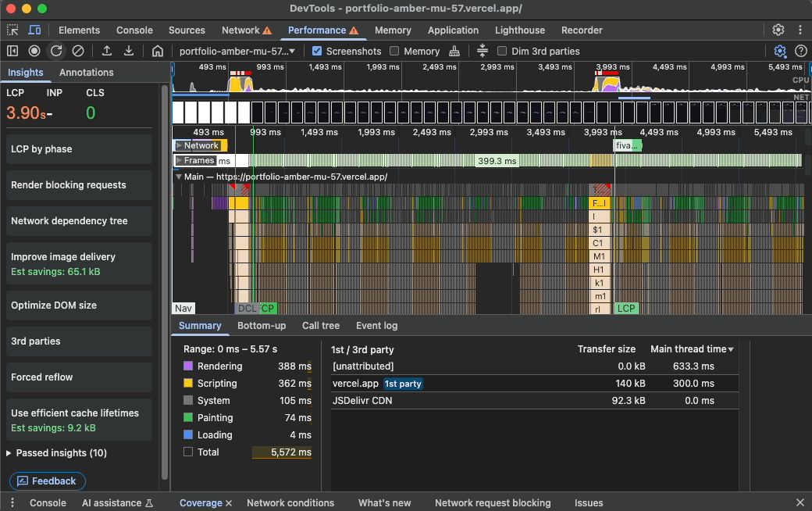The width and height of the screenshot is (812, 511).
Task: Open the capture settings gear icon
Action: [x=779, y=51]
